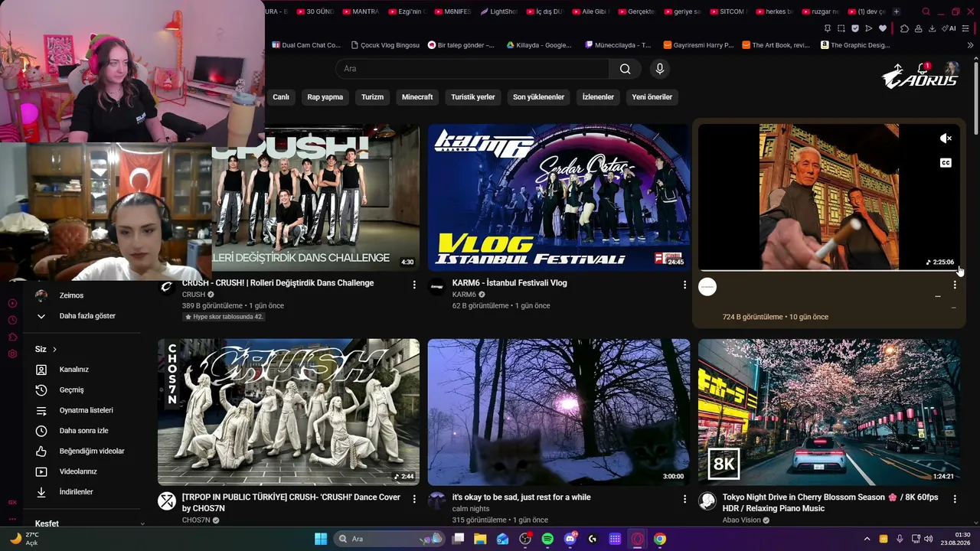The width and height of the screenshot is (980, 551).
Task: Select the İzlenenler filter chip
Action: pos(598,97)
